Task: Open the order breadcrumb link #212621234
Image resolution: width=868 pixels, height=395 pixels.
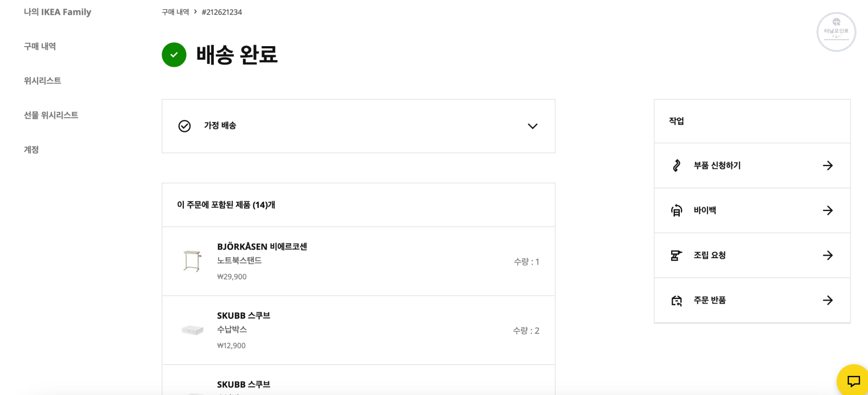Action: coord(221,11)
